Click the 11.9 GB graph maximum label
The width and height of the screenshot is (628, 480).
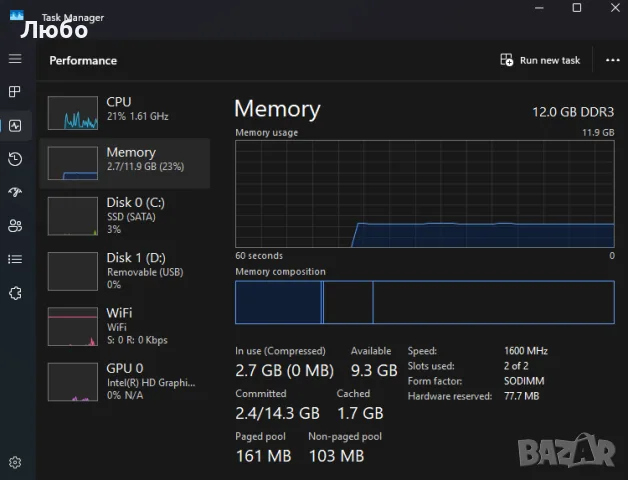(598, 132)
